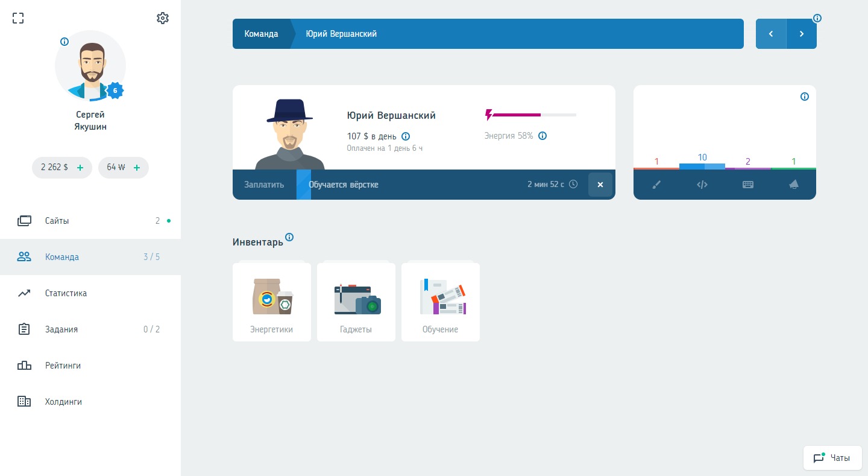Click the Заплатить button
The width and height of the screenshot is (868, 476).
pos(264,185)
